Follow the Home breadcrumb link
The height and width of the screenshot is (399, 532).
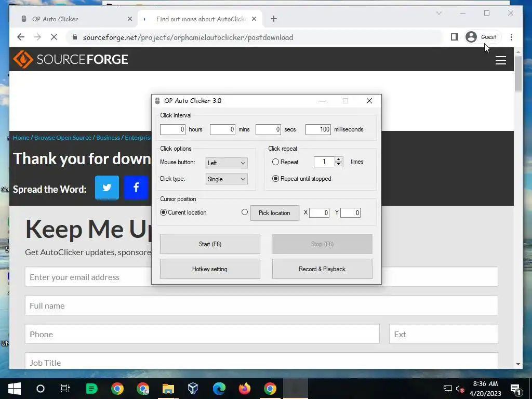[x=21, y=137]
